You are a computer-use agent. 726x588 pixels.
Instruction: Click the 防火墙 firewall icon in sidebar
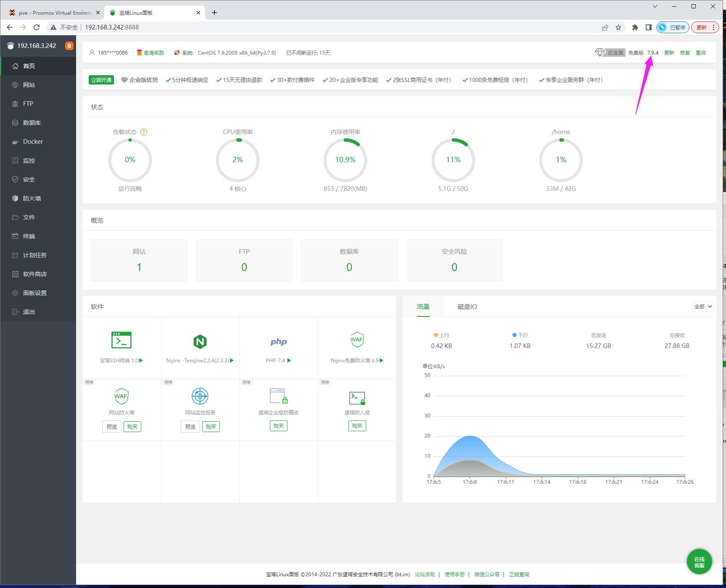point(15,198)
